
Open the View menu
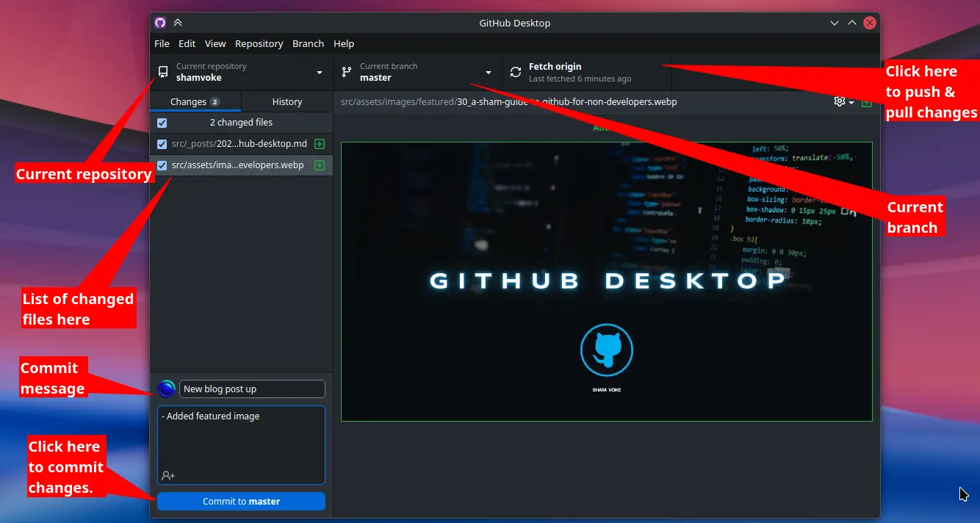tap(215, 43)
